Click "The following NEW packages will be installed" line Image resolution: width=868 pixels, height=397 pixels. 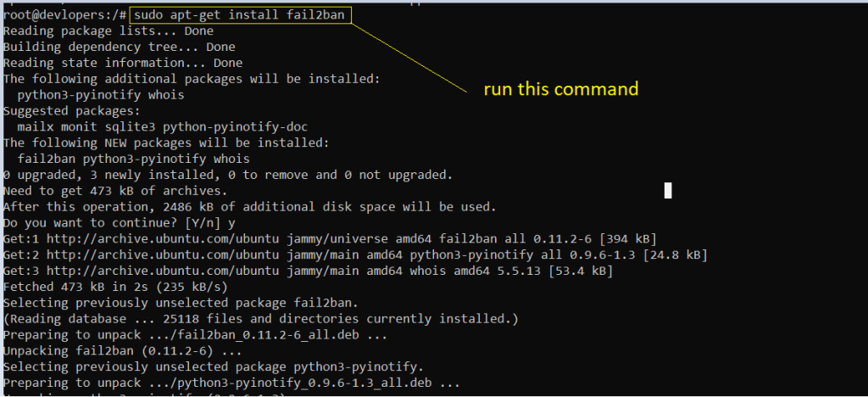[x=165, y=143]
